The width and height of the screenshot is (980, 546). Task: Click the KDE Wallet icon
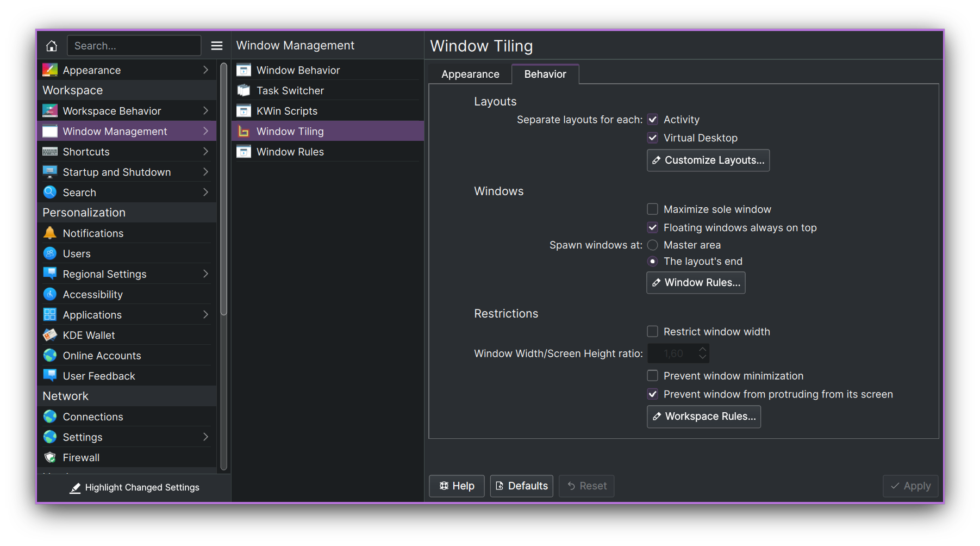(50, 335)
